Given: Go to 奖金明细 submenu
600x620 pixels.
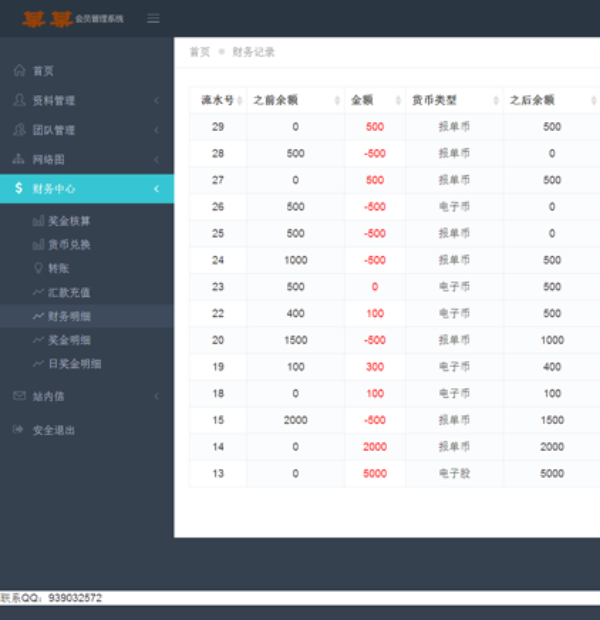Looking at the screenshot, I should pyautogui.click(x=87, y=340).
